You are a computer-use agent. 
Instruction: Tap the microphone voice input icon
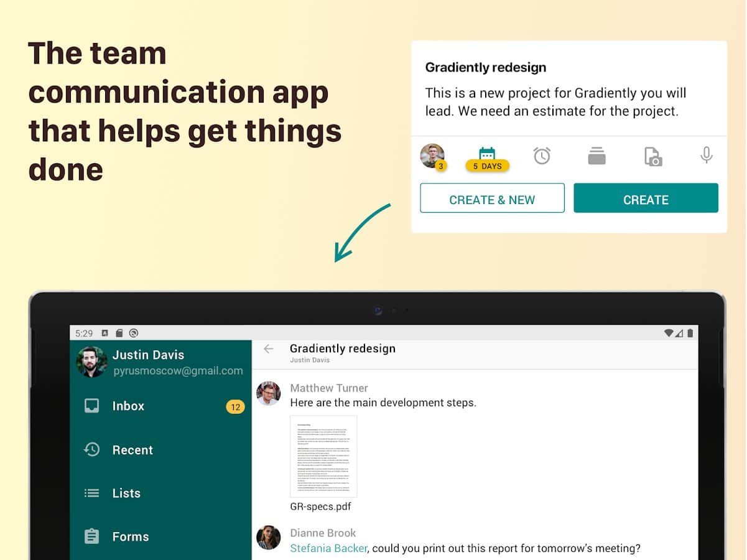(x=706, y=156)
